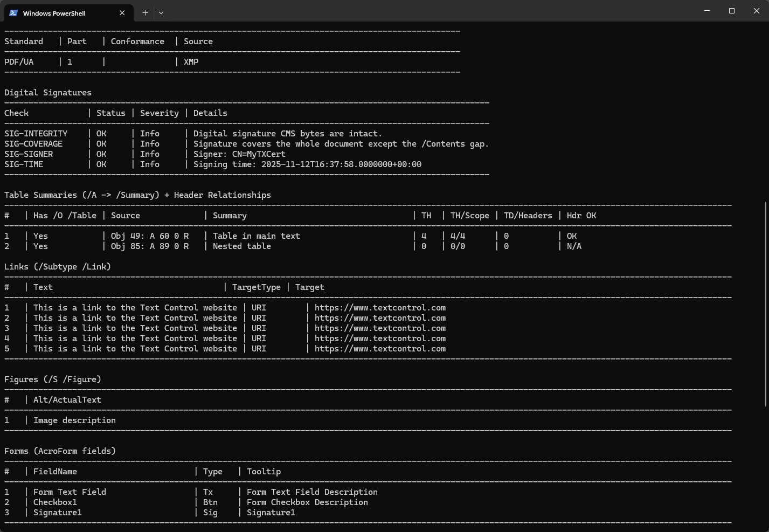Open a new tab with the plus button
The width and height of the screenshot is (769, 532).
click(145, 13)
